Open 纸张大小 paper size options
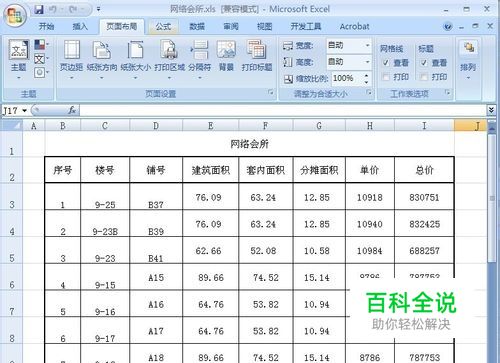Viewport: 500px width, 363px height. click(x=135, y=59)
